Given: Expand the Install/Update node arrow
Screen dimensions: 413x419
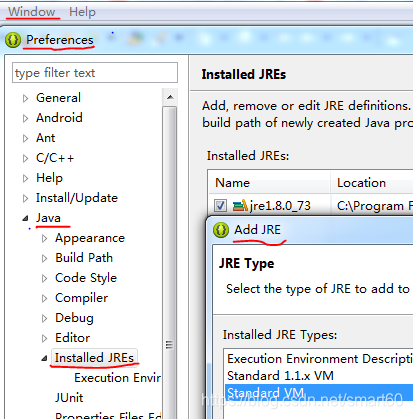Looking at the screenshot, I should (25, 198).
